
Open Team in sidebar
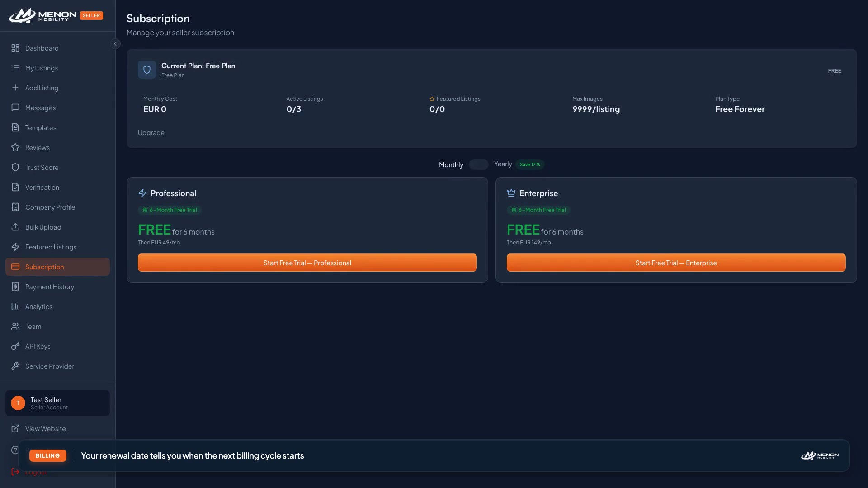(x=57, y=326)
